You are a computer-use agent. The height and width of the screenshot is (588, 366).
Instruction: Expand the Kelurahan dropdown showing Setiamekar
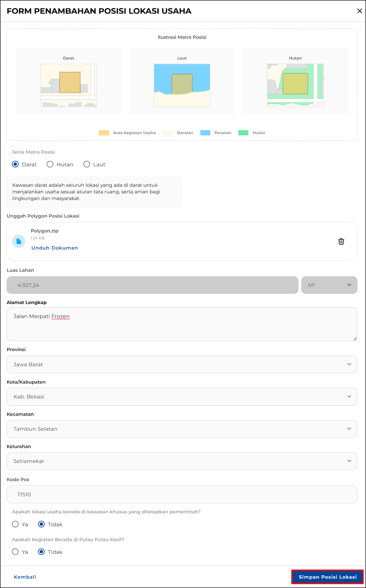tap(182, 461)
